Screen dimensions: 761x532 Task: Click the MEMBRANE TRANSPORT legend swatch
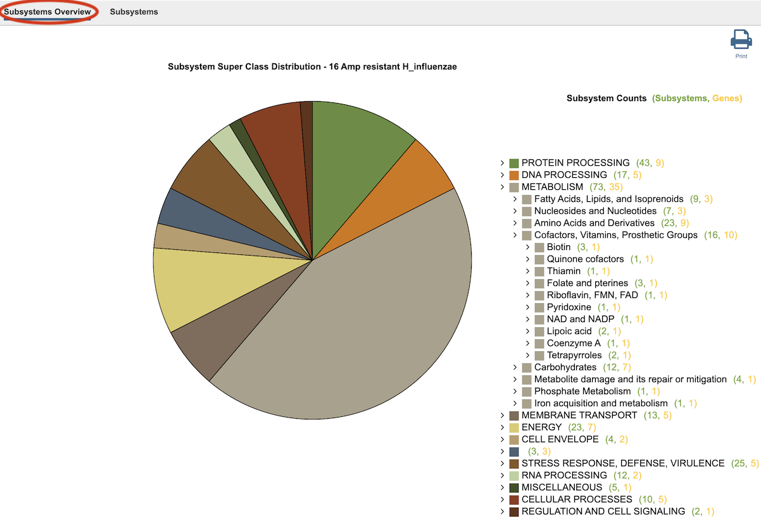(x=514, y=416)
